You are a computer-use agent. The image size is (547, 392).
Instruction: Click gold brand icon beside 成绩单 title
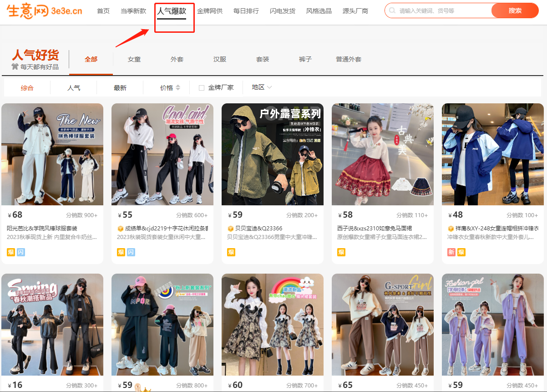(x=120, y=229)
